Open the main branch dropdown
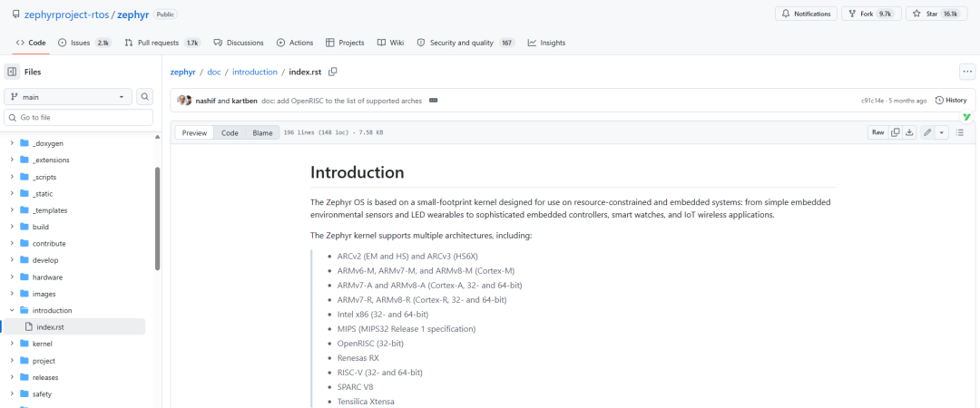 68,97
